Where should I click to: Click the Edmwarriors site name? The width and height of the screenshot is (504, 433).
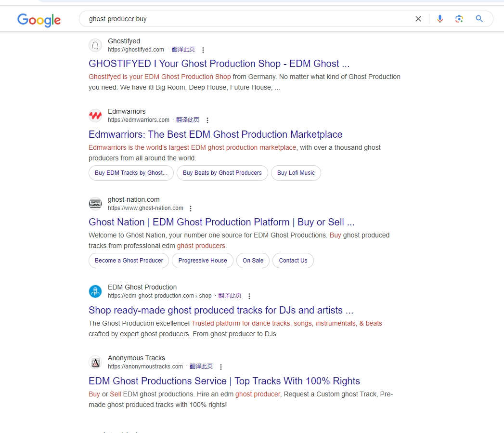pyautogui.click(x=127, y=112)
